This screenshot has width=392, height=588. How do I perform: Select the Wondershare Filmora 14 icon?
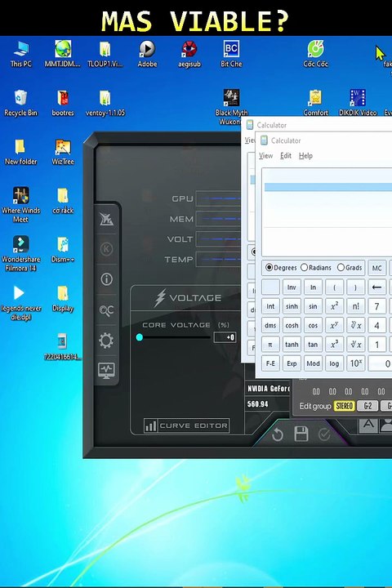[x=20, y=253]
